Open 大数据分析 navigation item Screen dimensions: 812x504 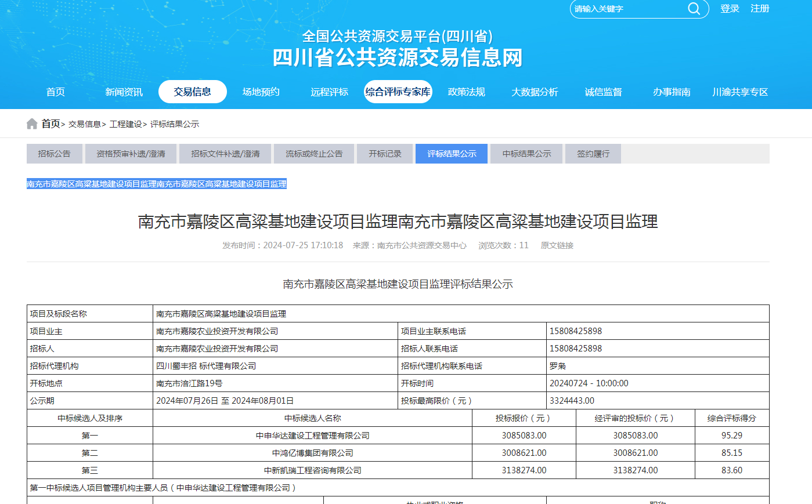pos(535,92)
